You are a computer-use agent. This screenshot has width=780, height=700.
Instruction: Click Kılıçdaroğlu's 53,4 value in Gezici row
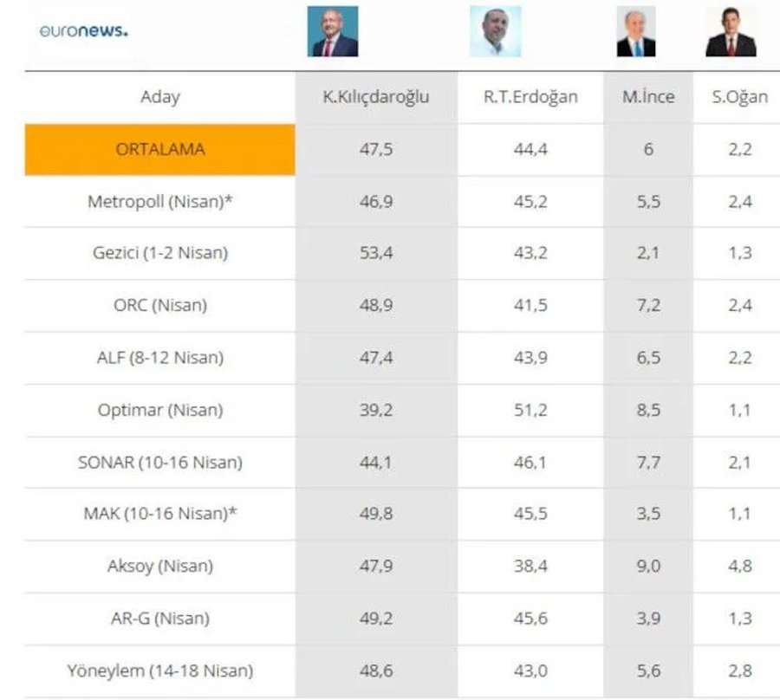(376, 254)
